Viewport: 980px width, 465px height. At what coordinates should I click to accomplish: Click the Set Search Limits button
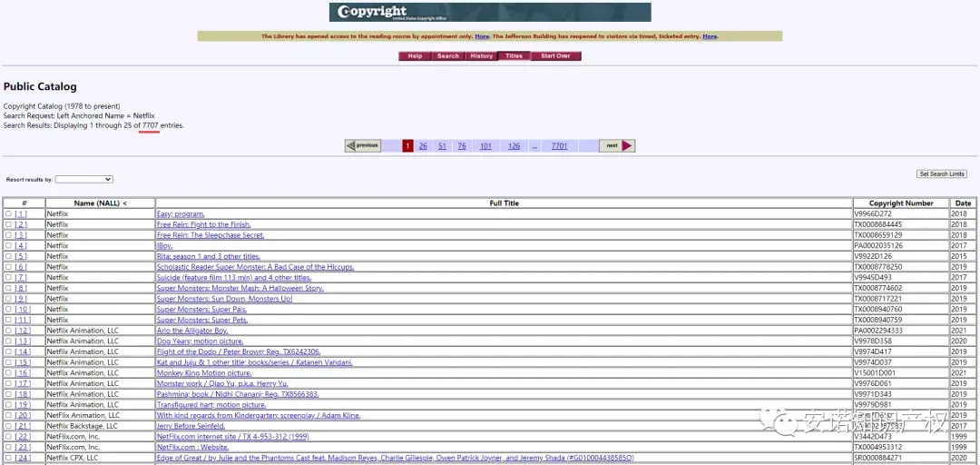pos(942,174)
